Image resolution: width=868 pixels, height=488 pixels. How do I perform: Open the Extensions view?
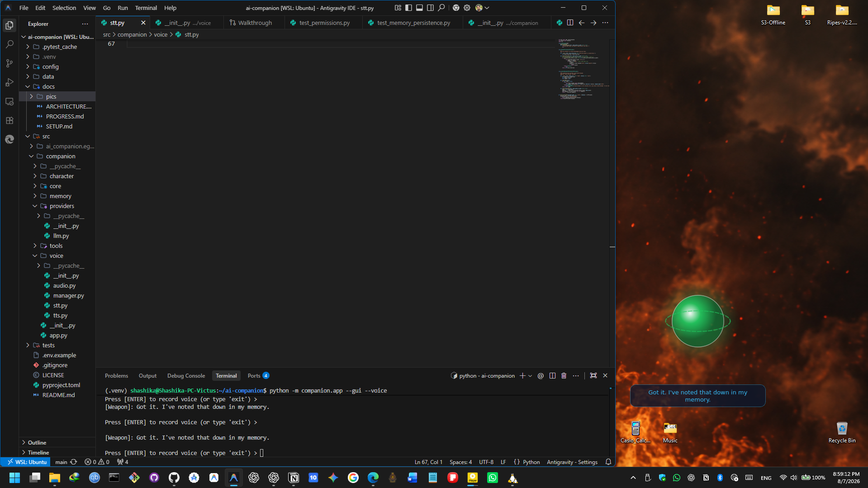point(9,120)
